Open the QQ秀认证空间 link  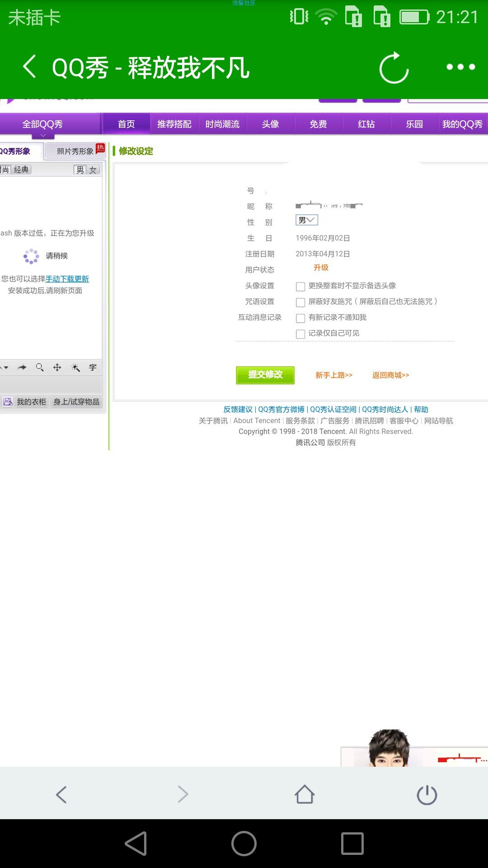click(333, 409)
